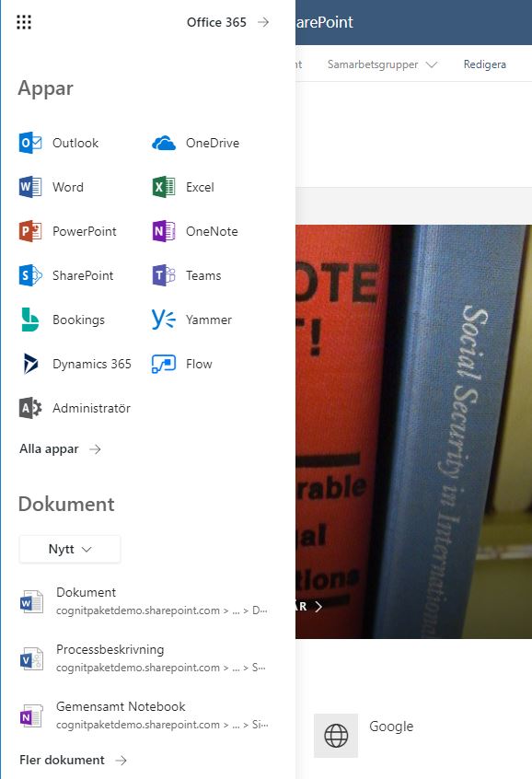Click the Yammer label text

[x=209, y=320]
